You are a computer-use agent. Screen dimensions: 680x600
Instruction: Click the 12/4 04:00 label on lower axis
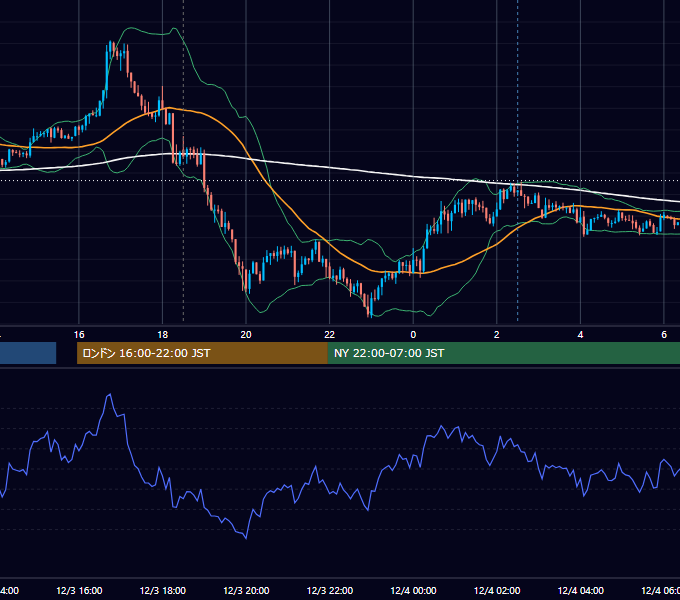(x=580, y=591)
